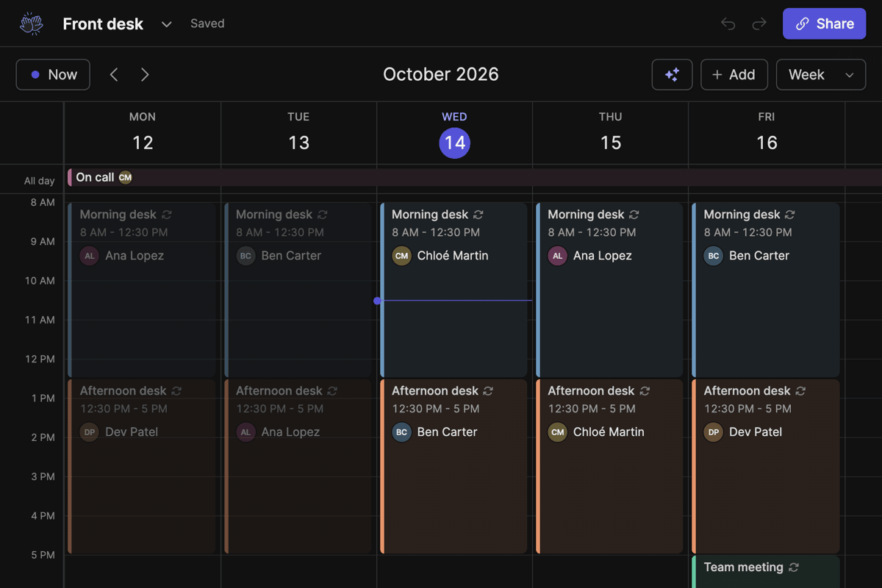882x588 pixels.
Task: Click the Tuesday Afternoon desk title
Action: click(x=279, y=391)
